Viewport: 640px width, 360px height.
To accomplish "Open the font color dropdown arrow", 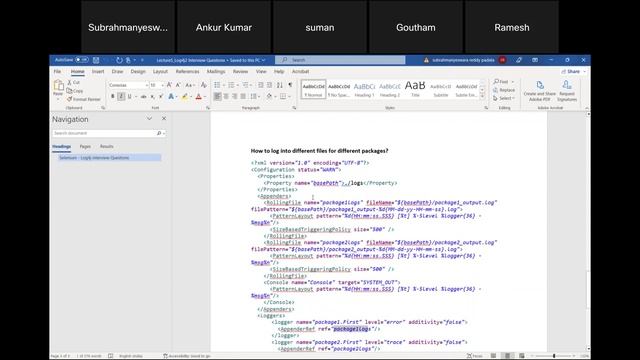I will click(x=204, y=97).
